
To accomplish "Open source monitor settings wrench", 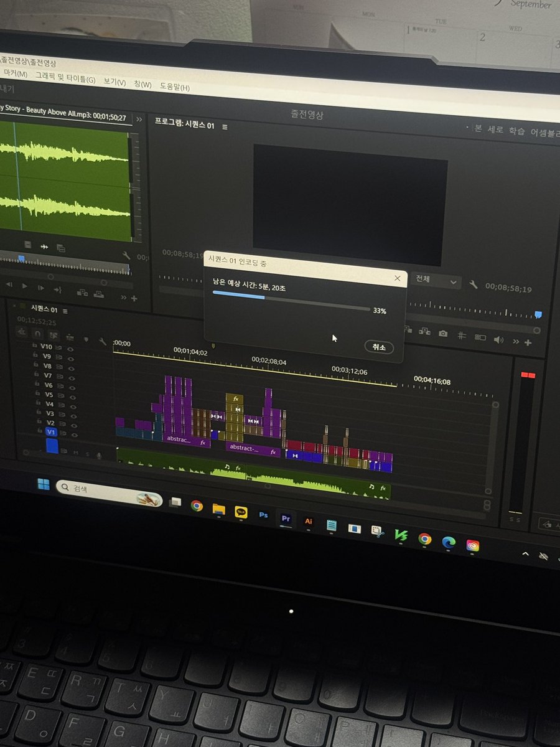I will (126, 255).
